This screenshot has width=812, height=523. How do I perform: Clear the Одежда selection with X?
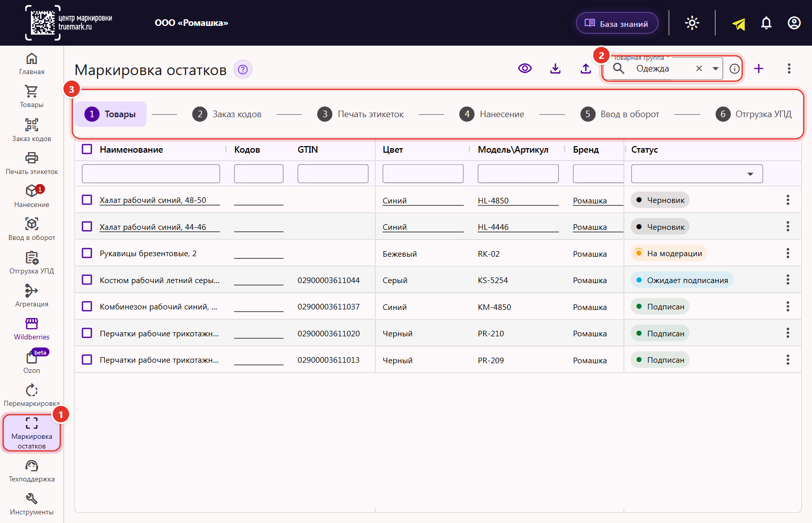699,68
